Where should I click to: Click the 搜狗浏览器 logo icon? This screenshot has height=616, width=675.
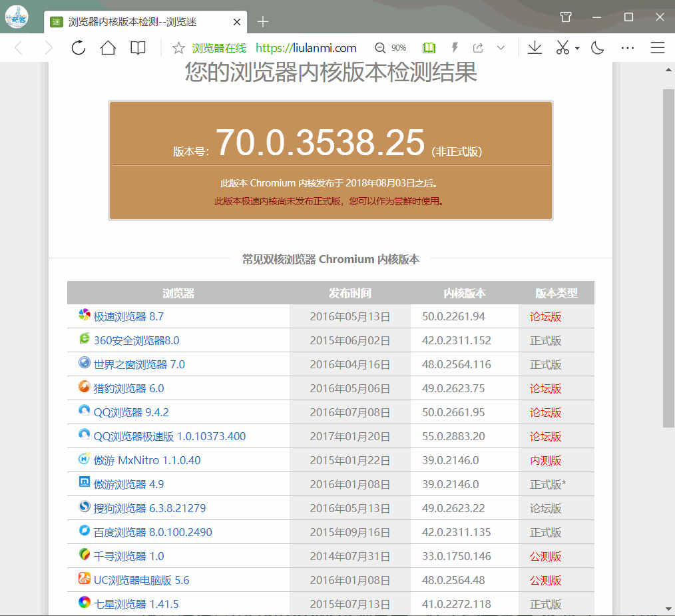[x=85, y=506]
